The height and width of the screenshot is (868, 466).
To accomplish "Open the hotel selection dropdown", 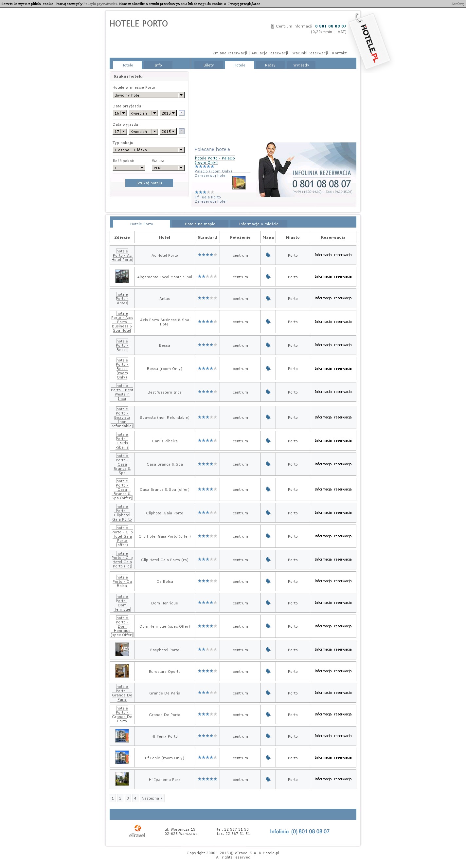I will click(x=149, y=95).
